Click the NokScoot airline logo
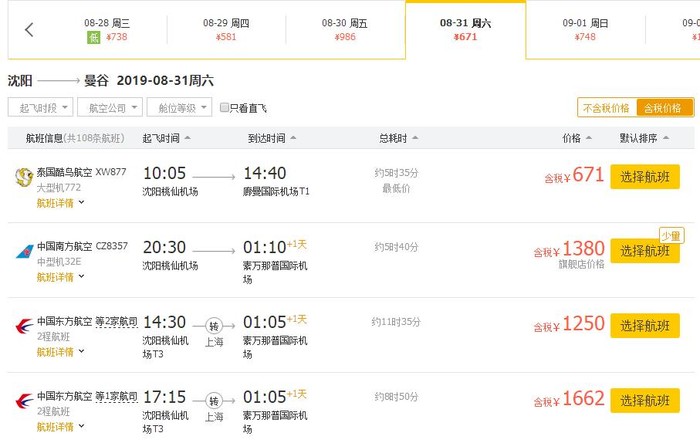This screenshot has height=443, width=700. pos(22,178)
